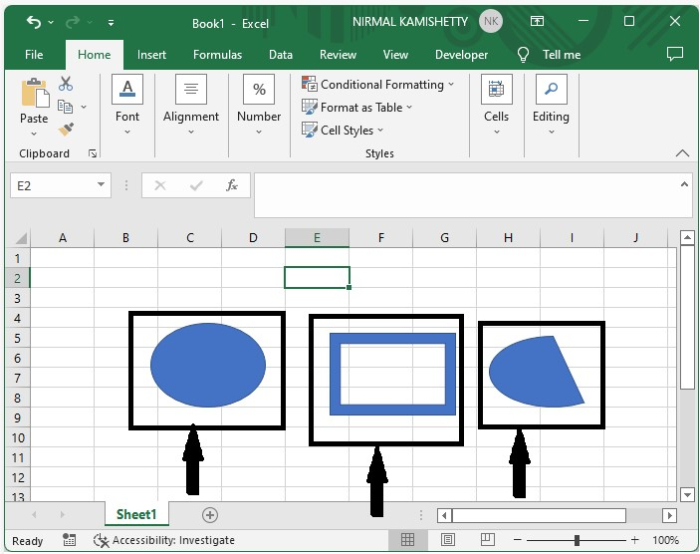The height and width of the screenshot is (554, 700).
Task: Open Insert Function fx dialog
Action: [x=232, y=185]
